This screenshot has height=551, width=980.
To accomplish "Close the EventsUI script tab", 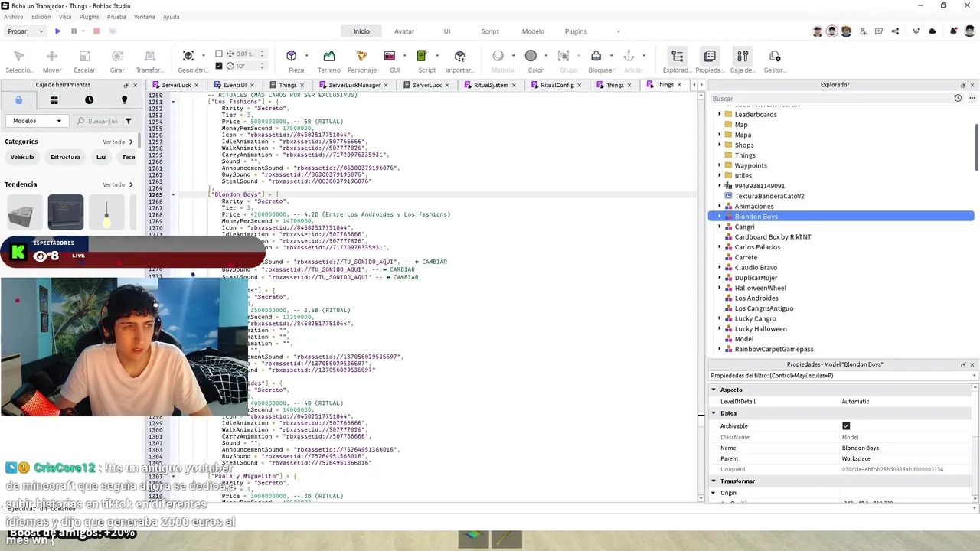I will [x=253, y=85].
